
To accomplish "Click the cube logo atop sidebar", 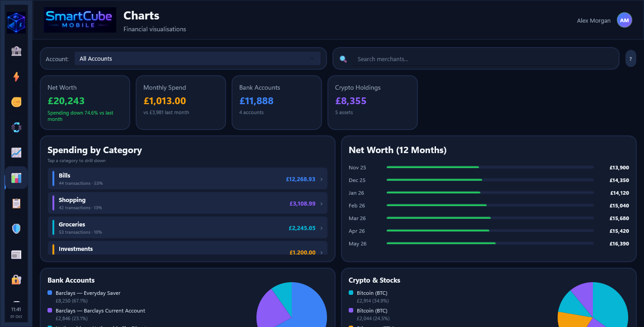I will point(16,23).
